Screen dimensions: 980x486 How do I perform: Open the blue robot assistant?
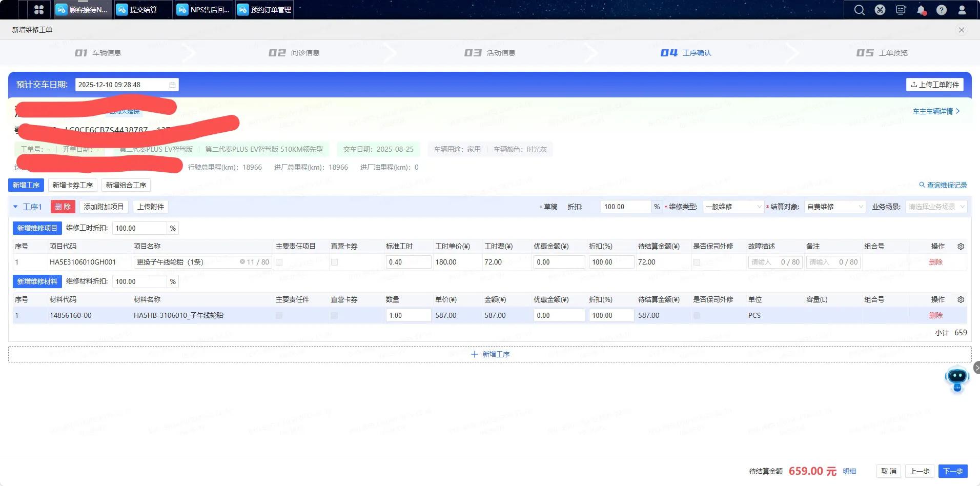[957, 378]
